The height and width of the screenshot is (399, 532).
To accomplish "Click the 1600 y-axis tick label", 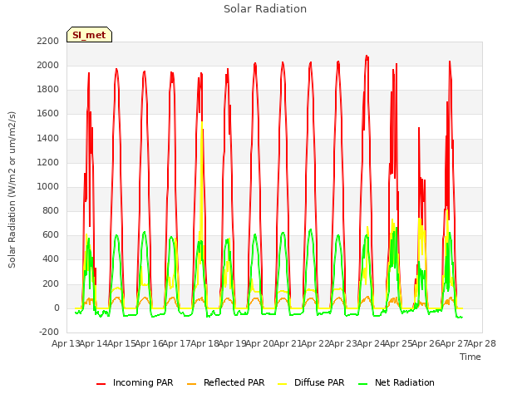I will point(48,114).
